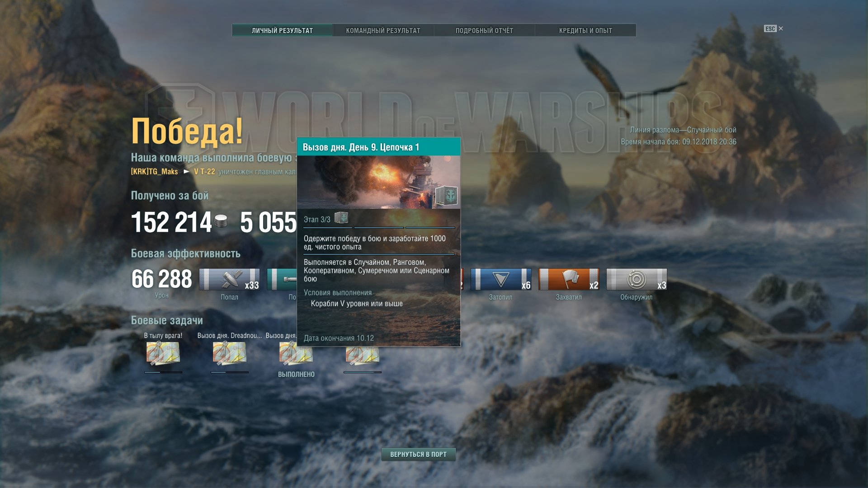Click the credits silver coin icon
868x488 pixels.
[221, 221]
